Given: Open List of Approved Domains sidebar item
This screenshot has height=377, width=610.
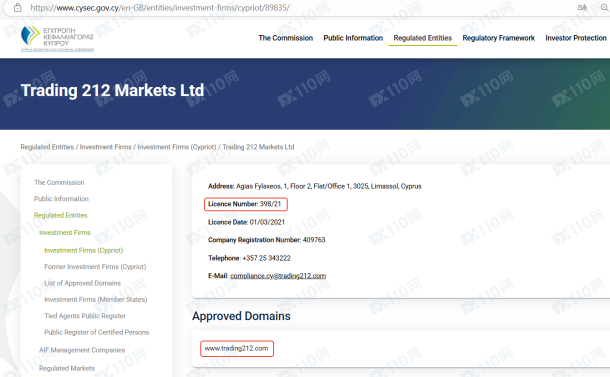Looking at the screenshot, I should [82, 283].
